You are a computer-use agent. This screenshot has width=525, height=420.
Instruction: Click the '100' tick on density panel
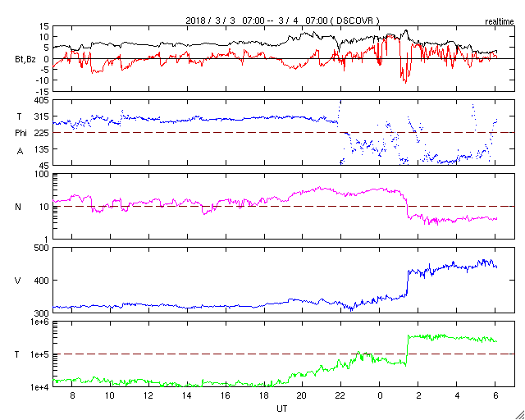[x=42, y=175]
